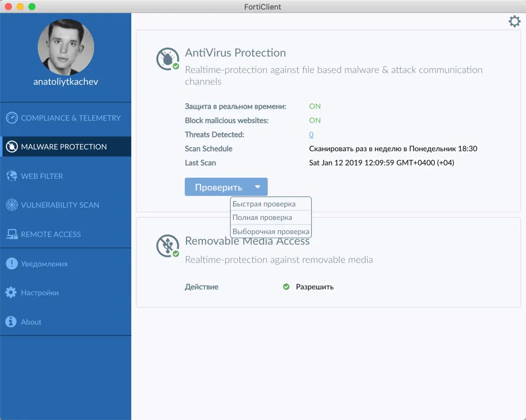Click the Разрешить action label
Image resolution: width=526 pixels, height=420 pixels.
coord(315,287)
